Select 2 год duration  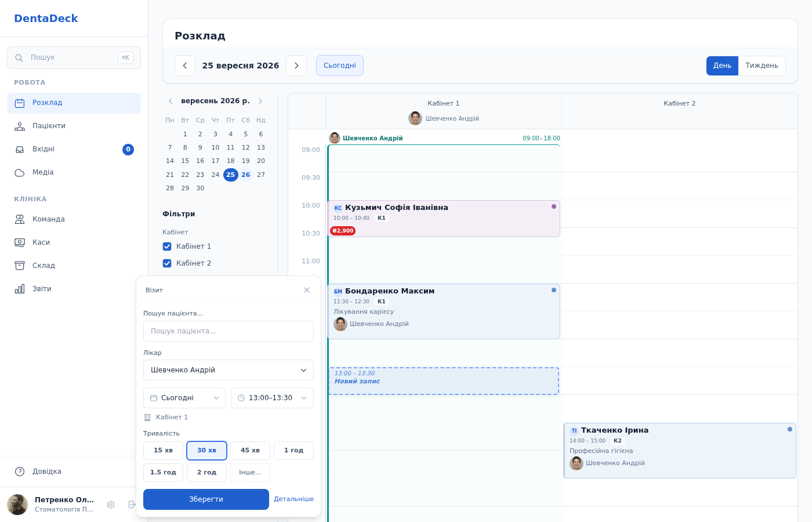[x=206, y=473]
